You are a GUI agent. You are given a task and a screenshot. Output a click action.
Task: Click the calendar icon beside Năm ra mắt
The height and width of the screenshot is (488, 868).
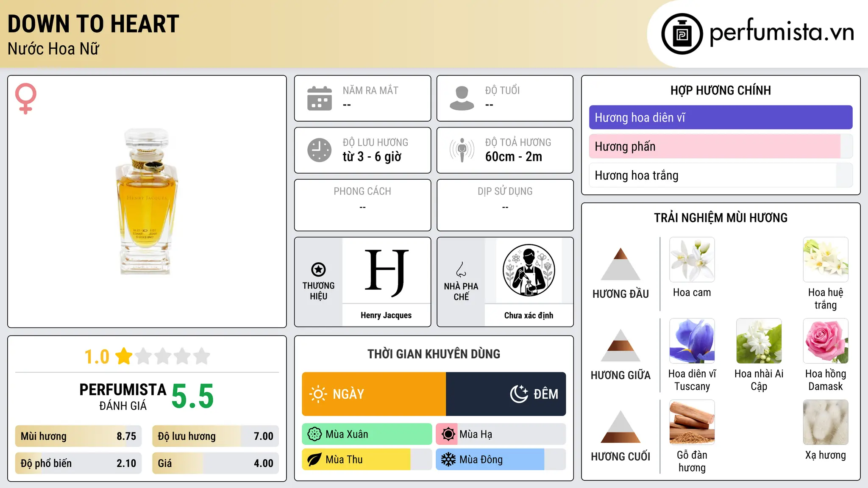point(320,98)
